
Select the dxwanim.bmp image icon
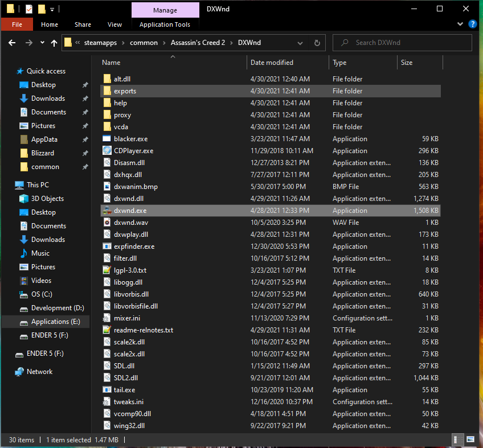click(x=107, y=187)
